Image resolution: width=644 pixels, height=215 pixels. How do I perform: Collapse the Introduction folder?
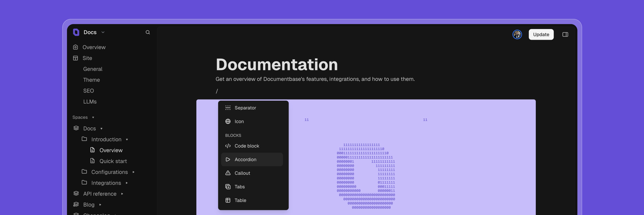127,139
